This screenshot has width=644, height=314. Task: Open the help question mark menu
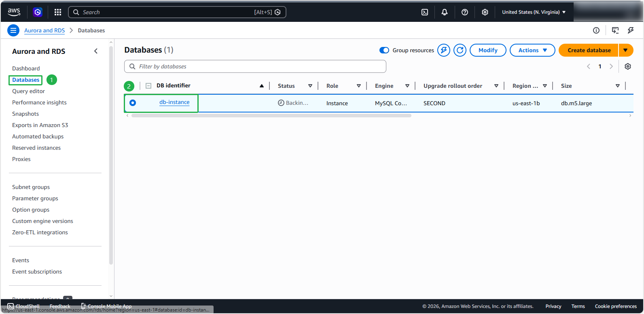465,12
